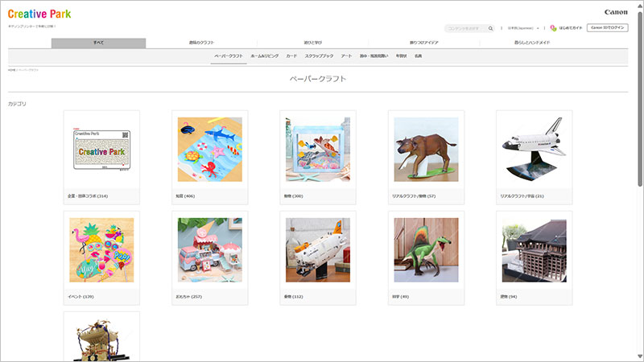644x362 pixels.
Task: Open the カード submenu item
Action: [x=291, y=56]
